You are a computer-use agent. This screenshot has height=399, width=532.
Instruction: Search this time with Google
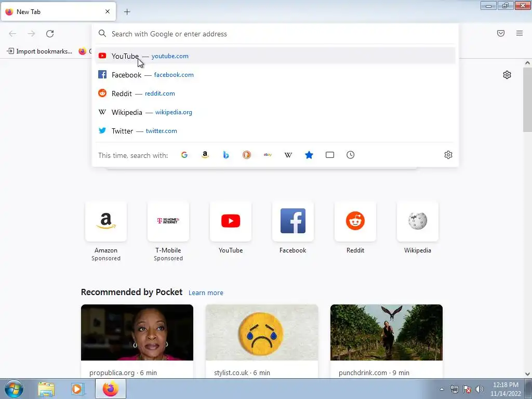[x=184, y=155]
